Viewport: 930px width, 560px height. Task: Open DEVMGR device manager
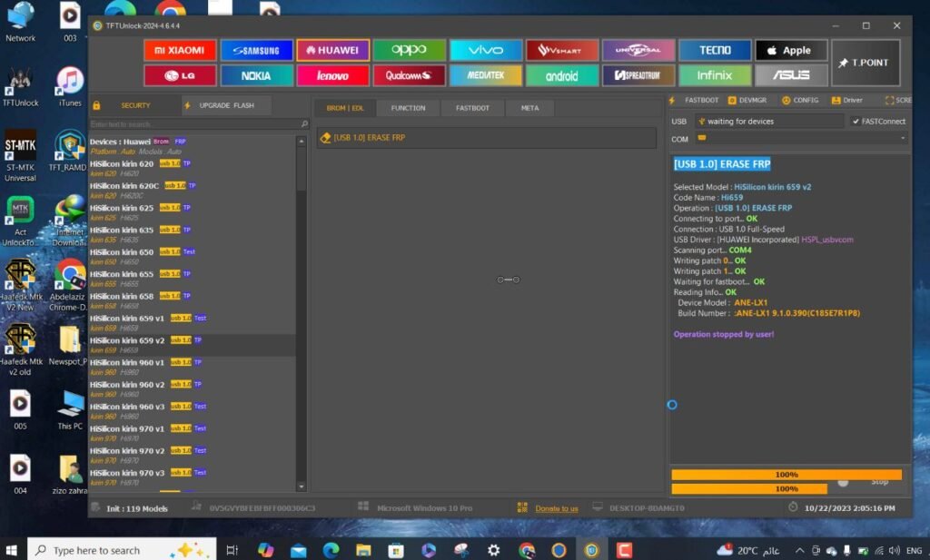(748, 100)
